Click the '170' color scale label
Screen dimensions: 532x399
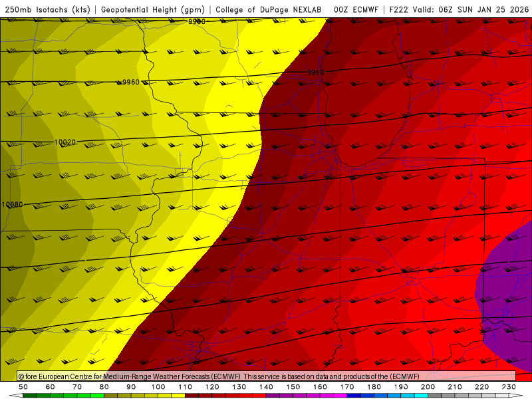(x=347, y=387)
